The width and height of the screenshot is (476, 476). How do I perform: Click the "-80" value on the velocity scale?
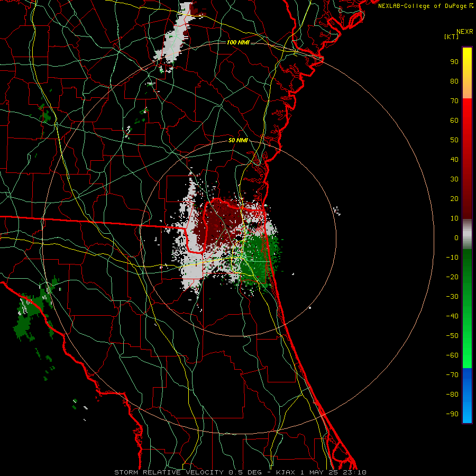coord(452,395)
